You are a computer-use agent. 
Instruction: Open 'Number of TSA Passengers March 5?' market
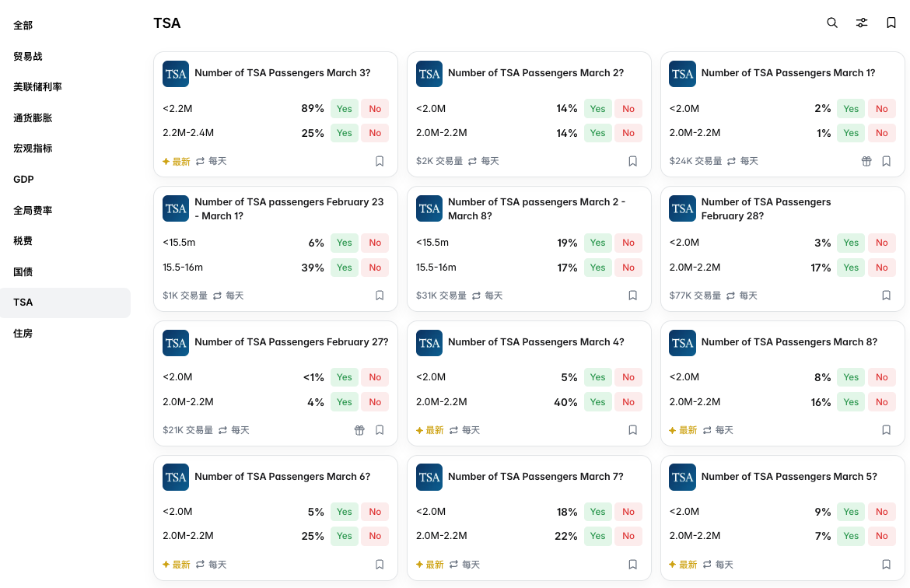[789, 477]
